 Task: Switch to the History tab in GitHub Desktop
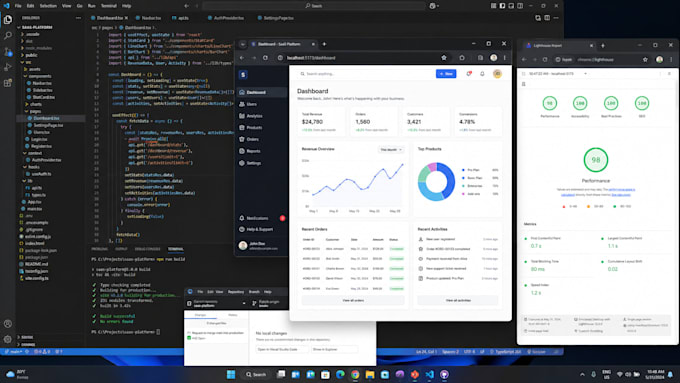pyautogui.click(x=232, y=315)
